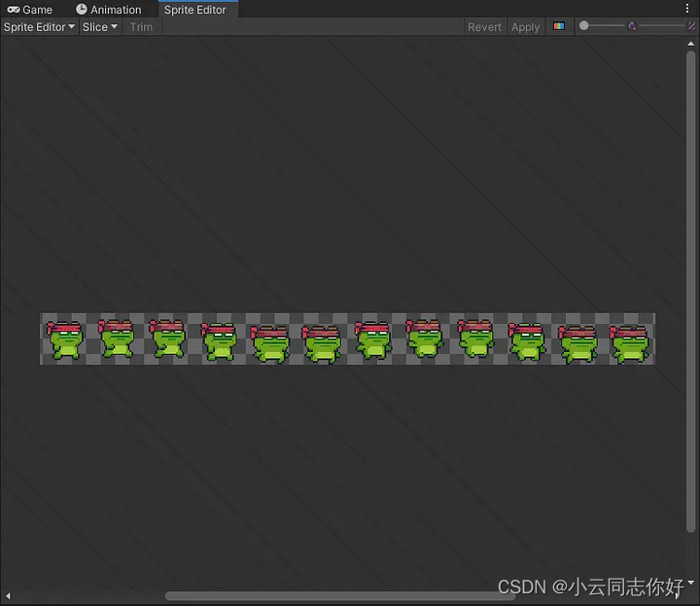Click the alpha slider round handle

tap(584, 26)
